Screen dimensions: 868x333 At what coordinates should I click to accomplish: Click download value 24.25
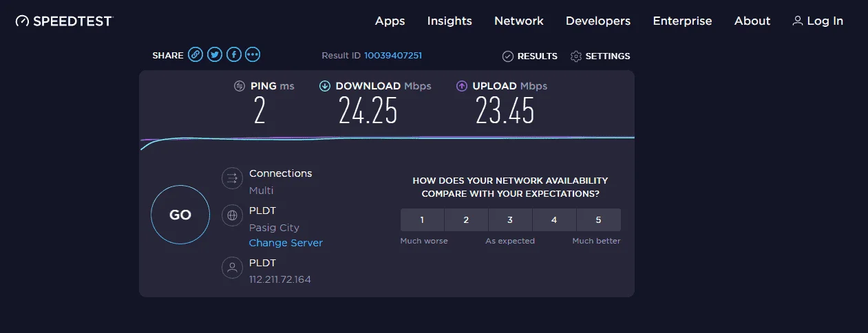pos(368,110)
